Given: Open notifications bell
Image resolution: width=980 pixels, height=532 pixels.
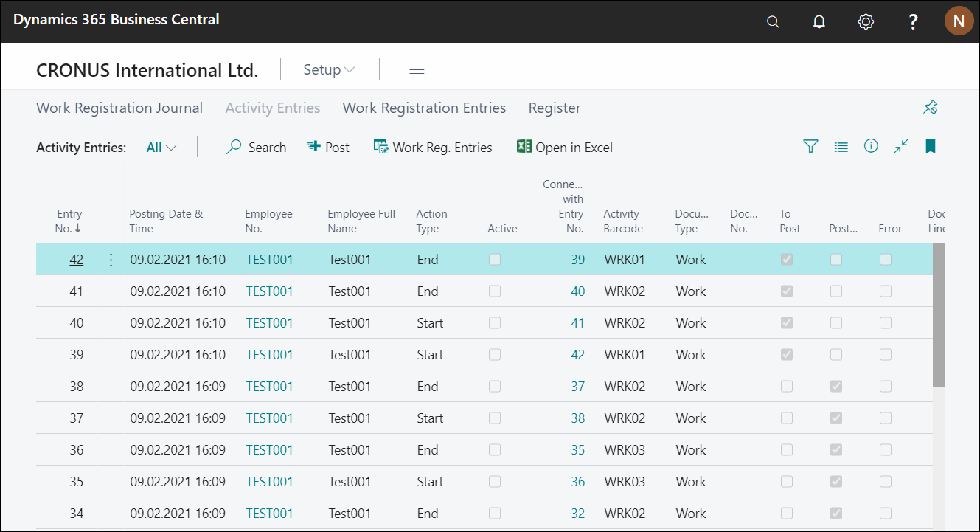Looking at the screenshot, I should point(819,21).
